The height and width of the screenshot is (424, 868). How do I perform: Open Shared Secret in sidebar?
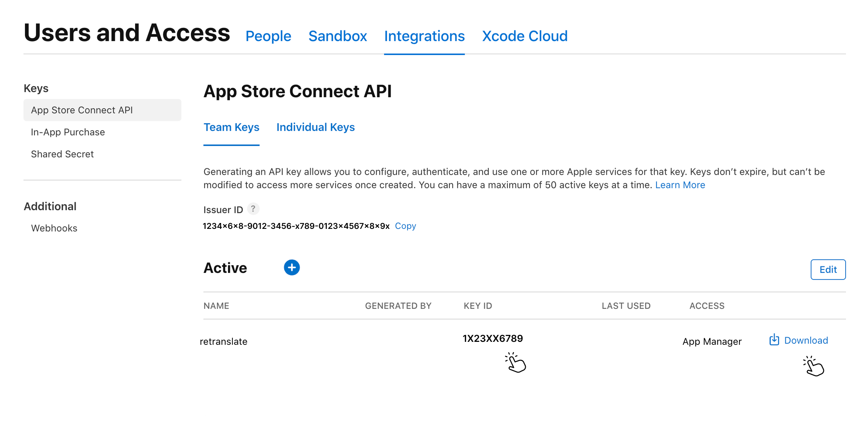click(x=62, y=154)
